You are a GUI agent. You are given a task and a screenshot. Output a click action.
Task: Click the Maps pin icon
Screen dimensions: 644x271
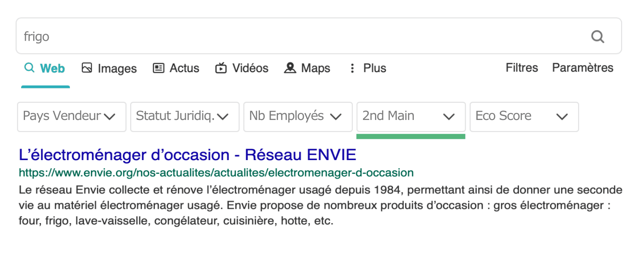coord(290,68)
